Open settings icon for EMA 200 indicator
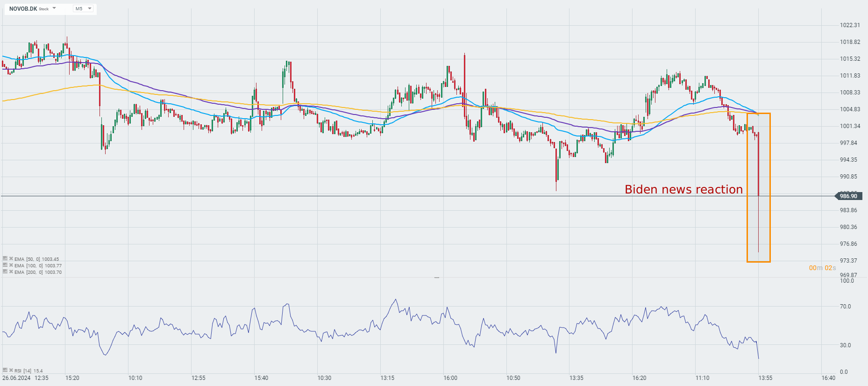 click(x=5, y=272)
